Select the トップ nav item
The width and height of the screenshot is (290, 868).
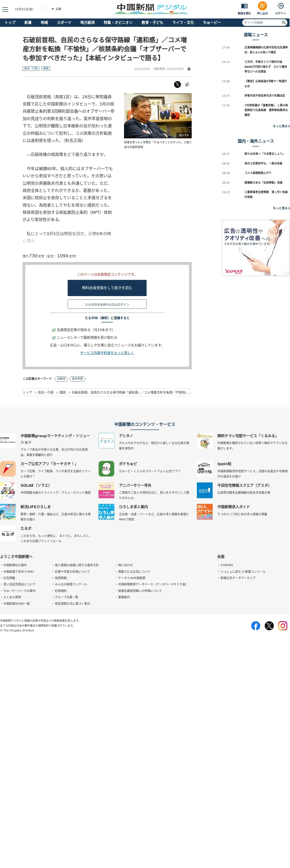(x=10, y=23)
